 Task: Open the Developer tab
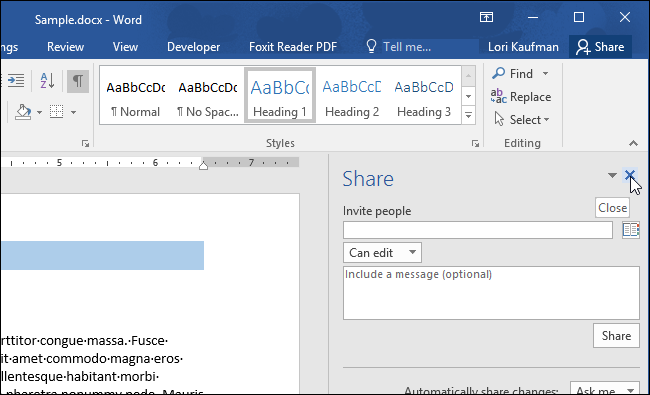pos(194,47)
